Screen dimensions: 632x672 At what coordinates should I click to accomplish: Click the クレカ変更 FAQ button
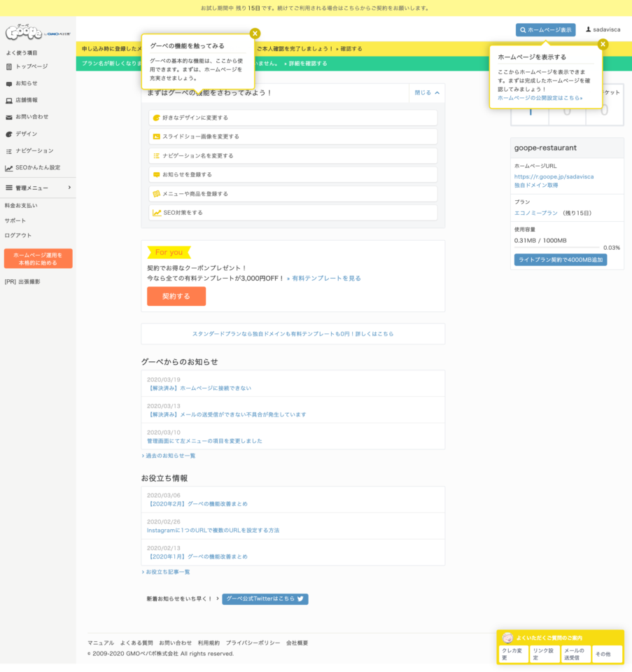[513, 654]
